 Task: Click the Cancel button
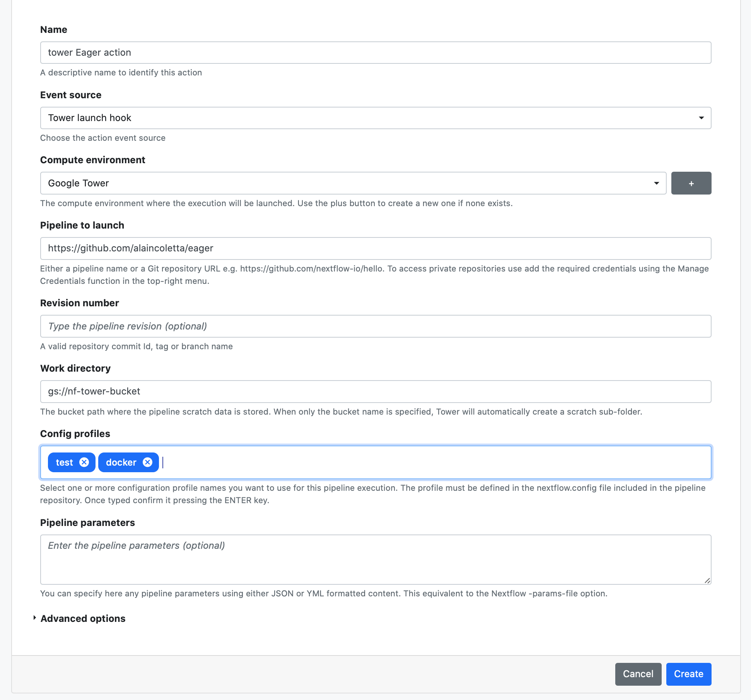pyautogui.click(x=638, y=674)
